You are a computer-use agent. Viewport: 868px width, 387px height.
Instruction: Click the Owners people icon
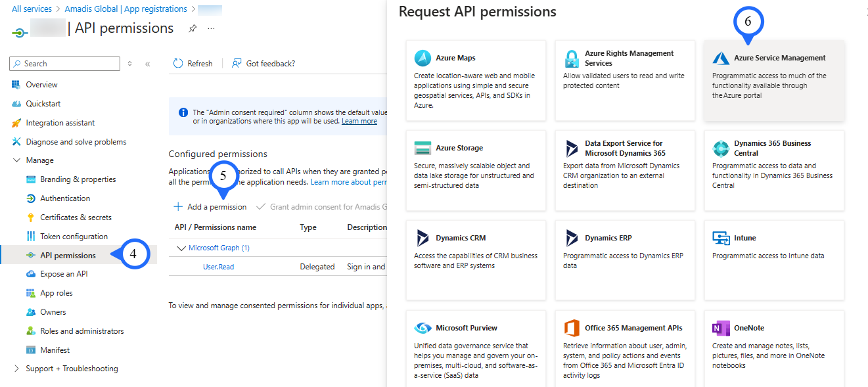pos(30,312)
